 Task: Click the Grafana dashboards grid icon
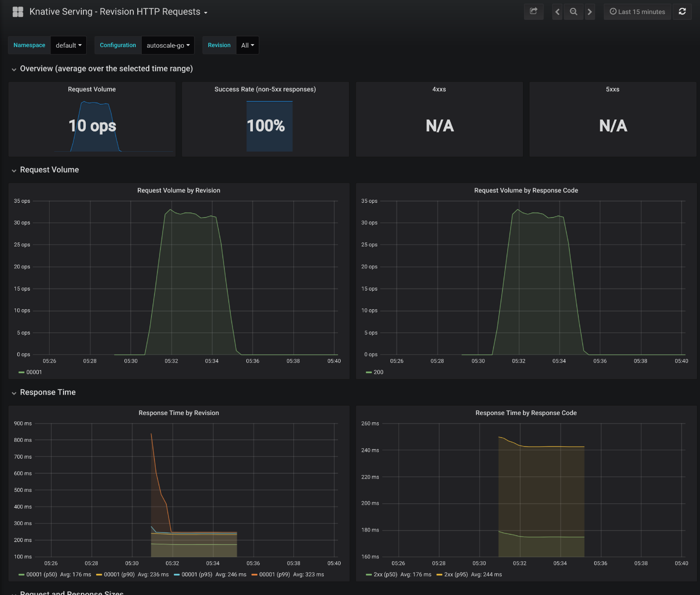18,12
